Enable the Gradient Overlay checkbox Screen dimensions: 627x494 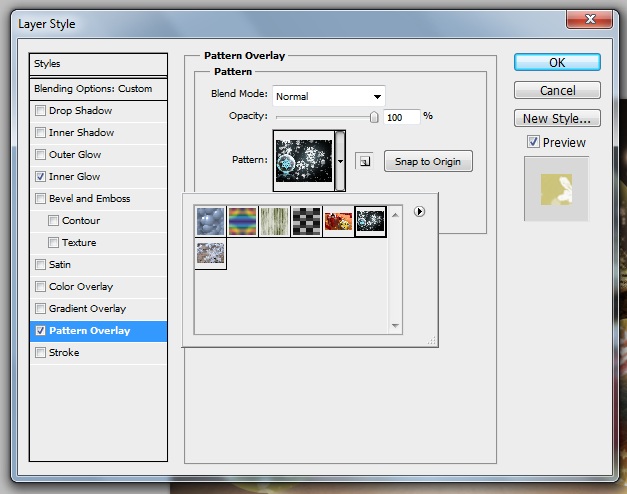[40, 308]
